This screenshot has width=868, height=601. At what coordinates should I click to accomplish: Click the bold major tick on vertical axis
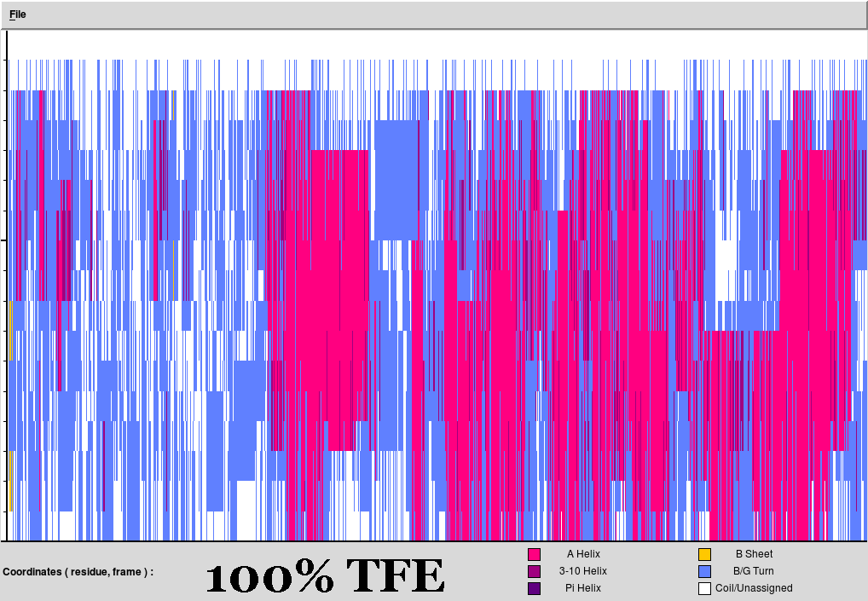coord(4,240)
